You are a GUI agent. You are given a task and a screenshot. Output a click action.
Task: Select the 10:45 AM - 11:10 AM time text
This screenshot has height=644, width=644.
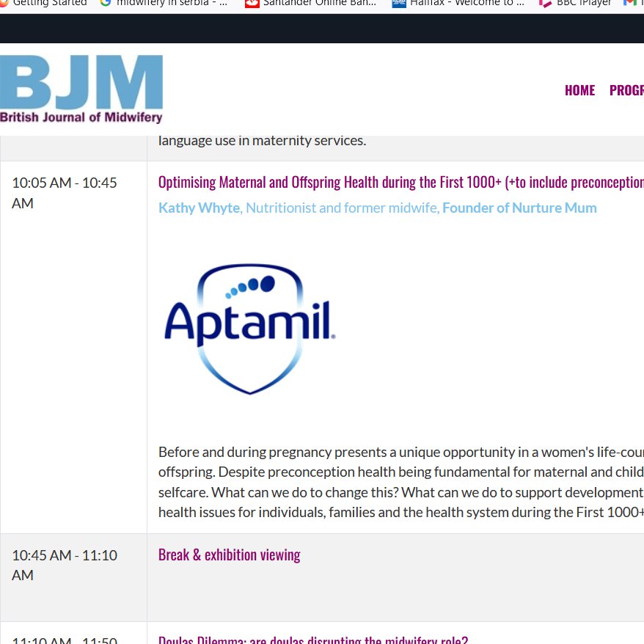[x=65, y=565]
